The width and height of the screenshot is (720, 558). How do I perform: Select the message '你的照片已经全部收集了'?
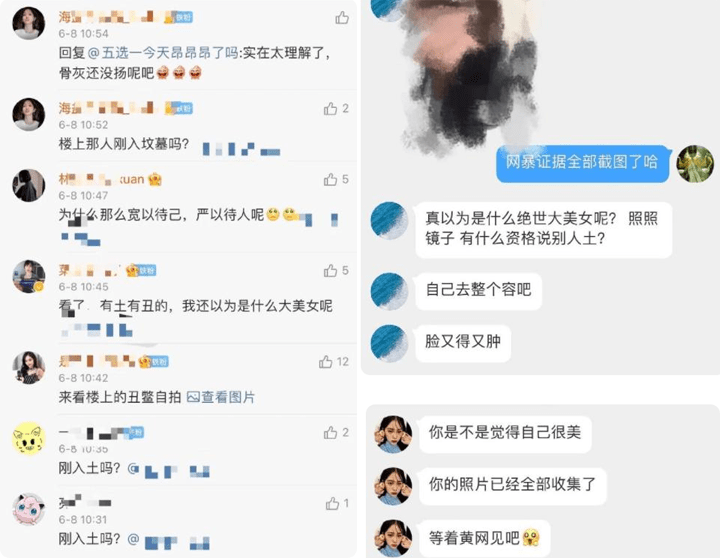pos(512,486)
